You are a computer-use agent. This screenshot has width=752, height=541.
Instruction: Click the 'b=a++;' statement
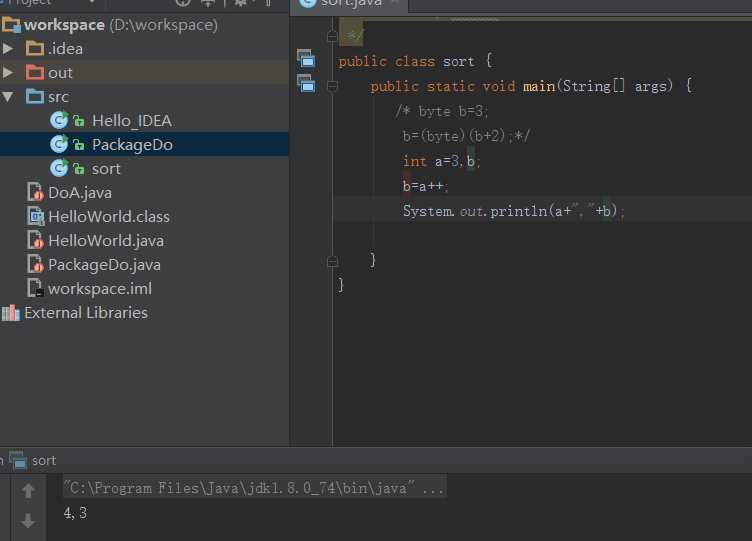coord(426,186)
